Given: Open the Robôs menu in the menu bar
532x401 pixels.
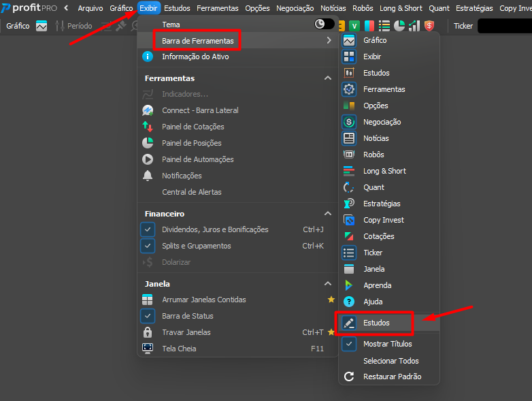Looking at the screenshot, I should (363, 8).
